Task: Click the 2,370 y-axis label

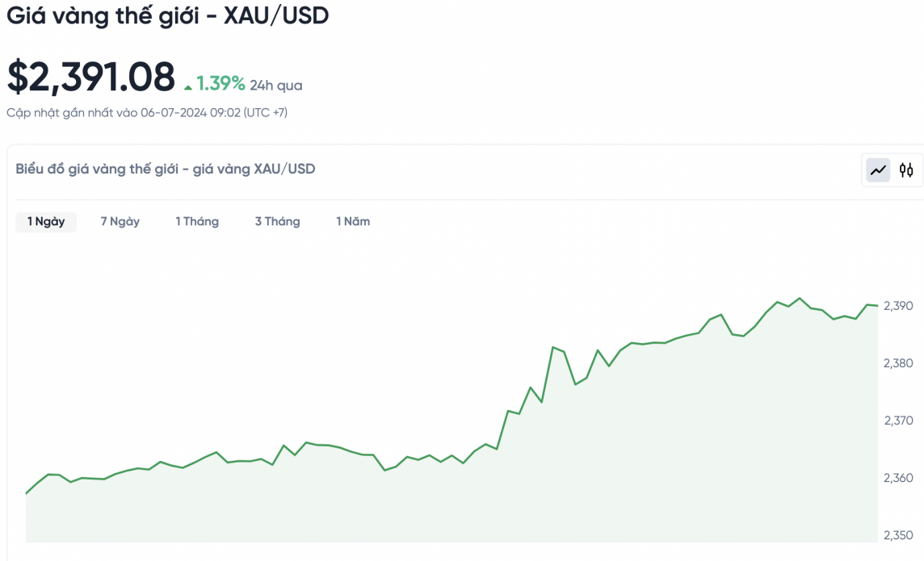Action: pos(898,421)
